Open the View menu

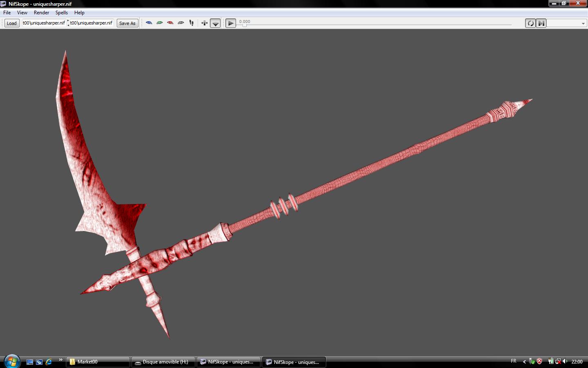22,13
